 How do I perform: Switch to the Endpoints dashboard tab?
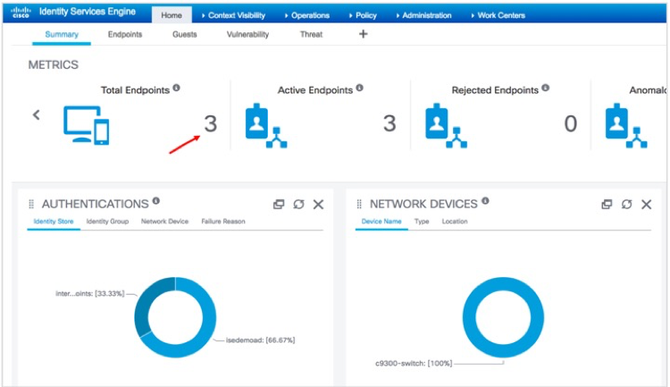(x=125, y=34)
